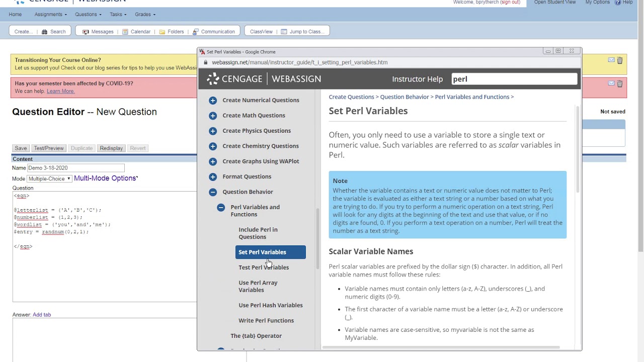Open the Calendar icon
The image size is (644, 362).
coord(125,32)
